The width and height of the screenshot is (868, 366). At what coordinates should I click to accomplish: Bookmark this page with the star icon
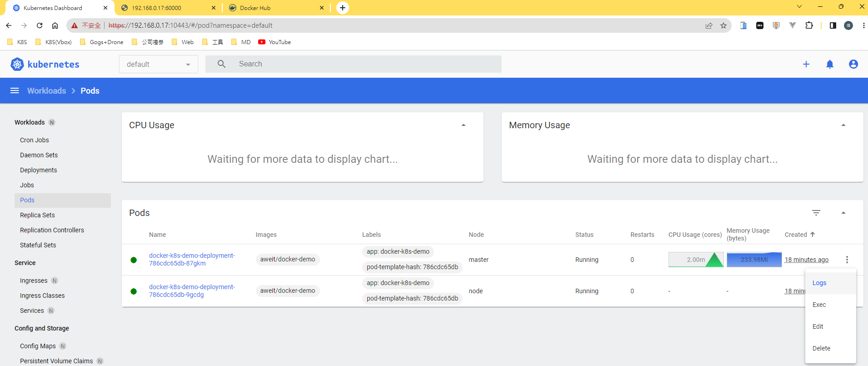[723, 25]
